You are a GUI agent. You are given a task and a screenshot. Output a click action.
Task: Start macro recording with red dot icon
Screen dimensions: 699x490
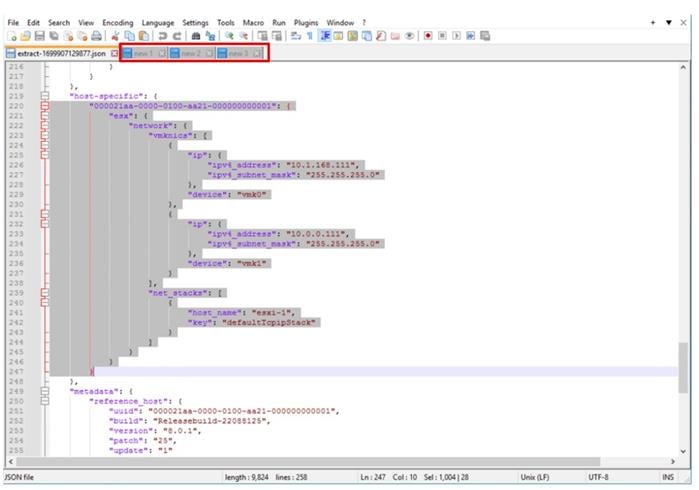[x=428, y=36]
